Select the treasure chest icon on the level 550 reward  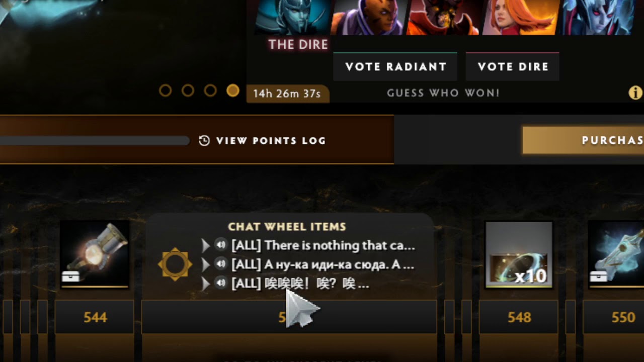(598, 276)
